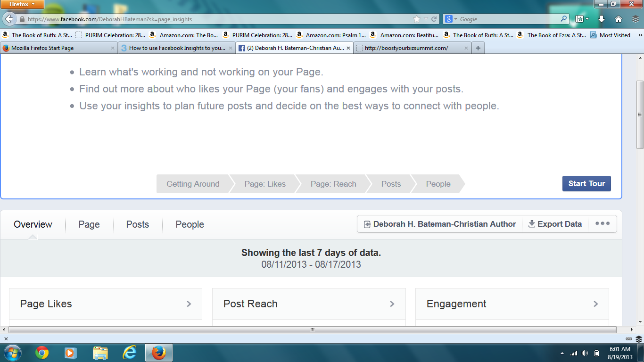Click the Start Tour button
The image size is (644, 362).
pos(586,184)
